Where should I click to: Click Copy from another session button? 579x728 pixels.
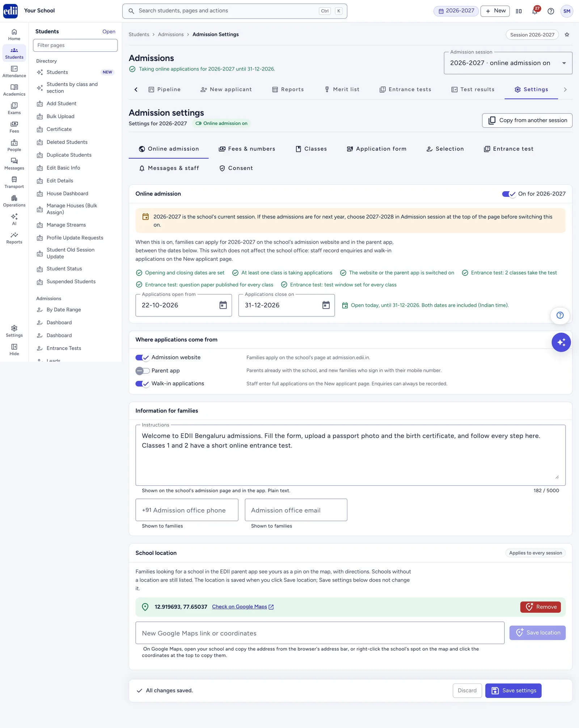(527, 120)
